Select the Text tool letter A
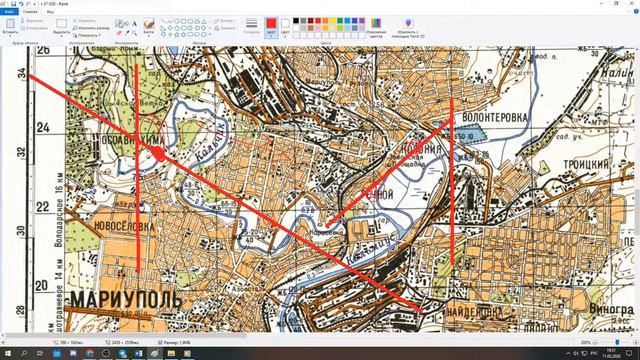 click(x=134, y=24)
